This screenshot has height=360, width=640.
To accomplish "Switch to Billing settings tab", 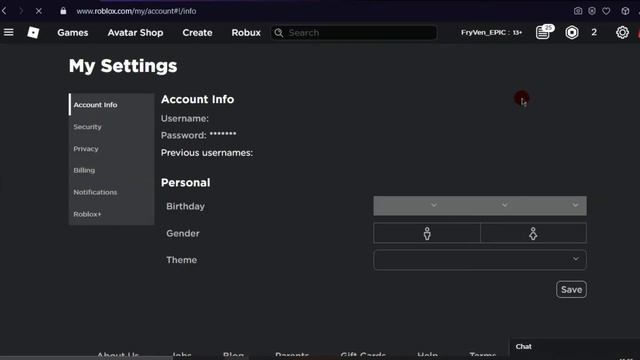I will point(111,170).
